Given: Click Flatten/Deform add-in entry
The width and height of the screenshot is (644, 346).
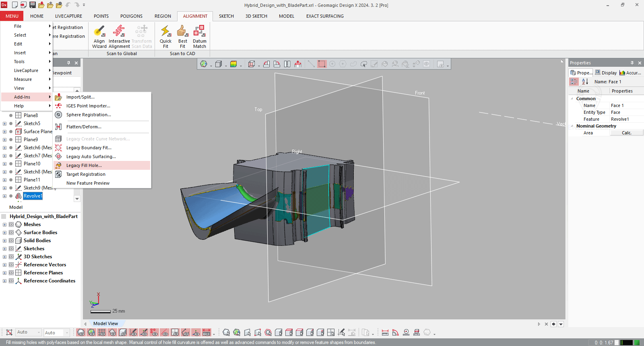Looking at the screenshot, I should (102, 127).
